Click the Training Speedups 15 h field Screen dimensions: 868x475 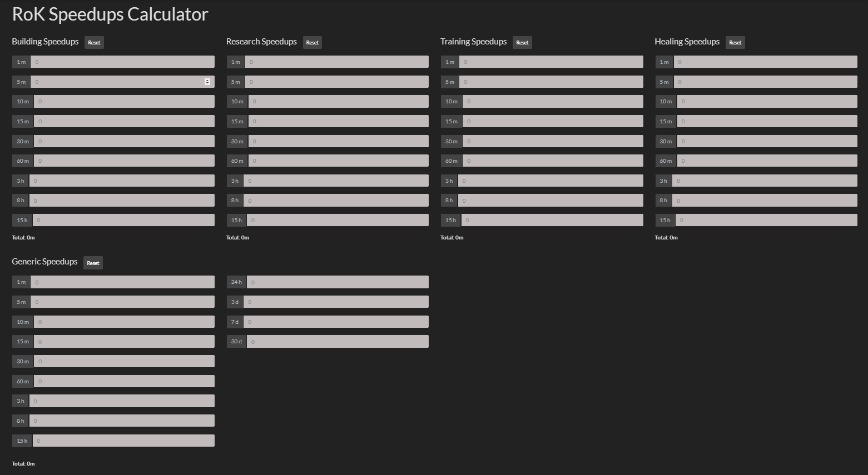pos(552,220)
